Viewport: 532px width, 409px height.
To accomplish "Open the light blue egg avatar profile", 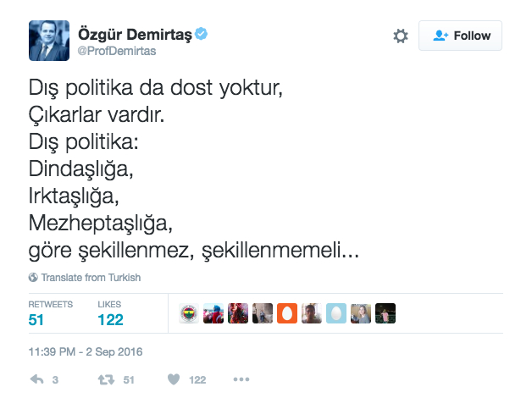I will coord(336,313).
